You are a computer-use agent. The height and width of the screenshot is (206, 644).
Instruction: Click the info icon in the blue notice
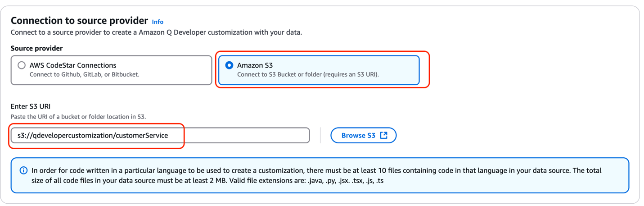pyautogui.click(x=23, y=171)
